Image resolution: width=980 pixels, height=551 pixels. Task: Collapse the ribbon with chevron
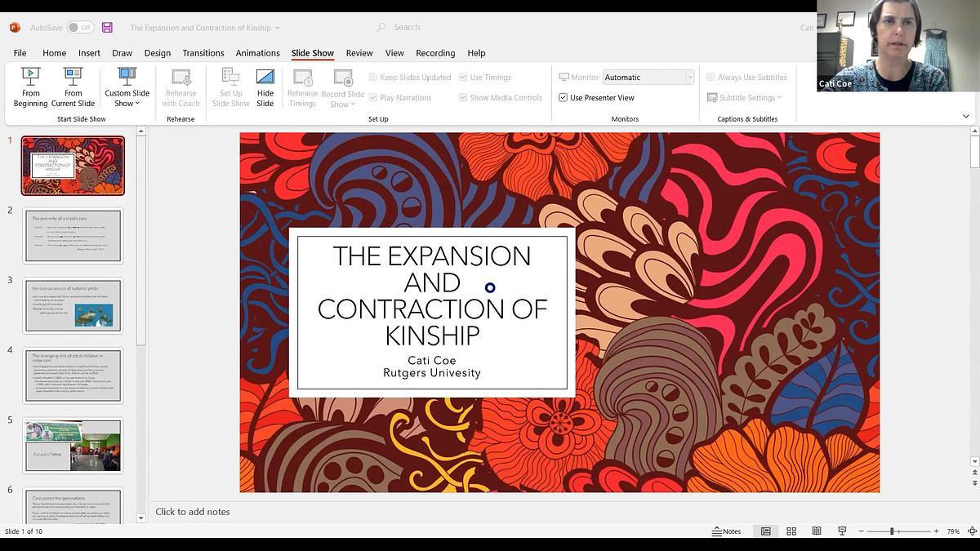pos(966,117)
